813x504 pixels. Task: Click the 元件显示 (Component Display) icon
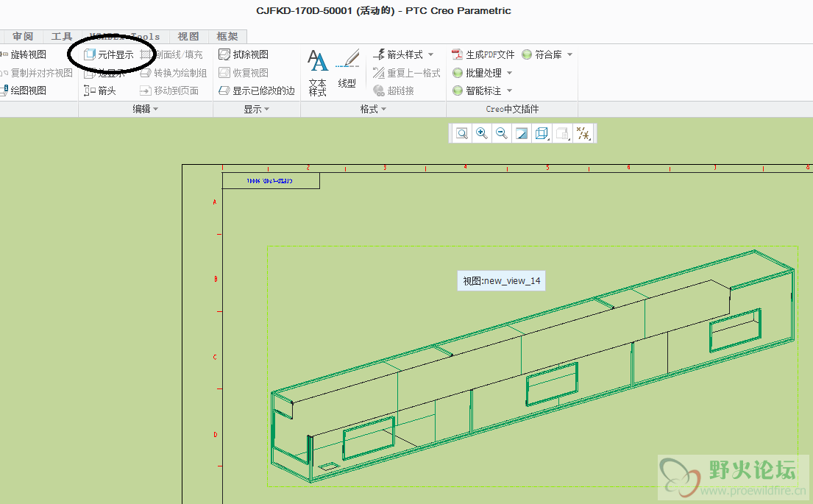pyautogui.click(x=90, y=54)
